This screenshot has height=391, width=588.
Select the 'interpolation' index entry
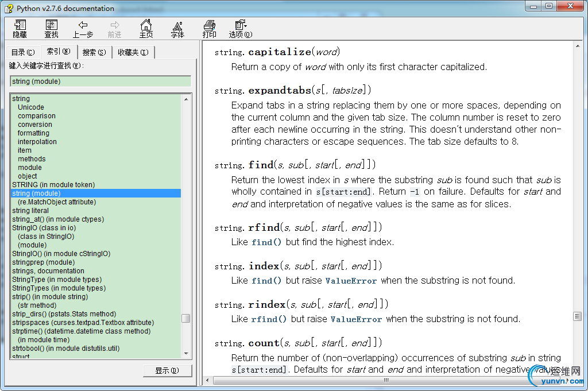point(37,142)
